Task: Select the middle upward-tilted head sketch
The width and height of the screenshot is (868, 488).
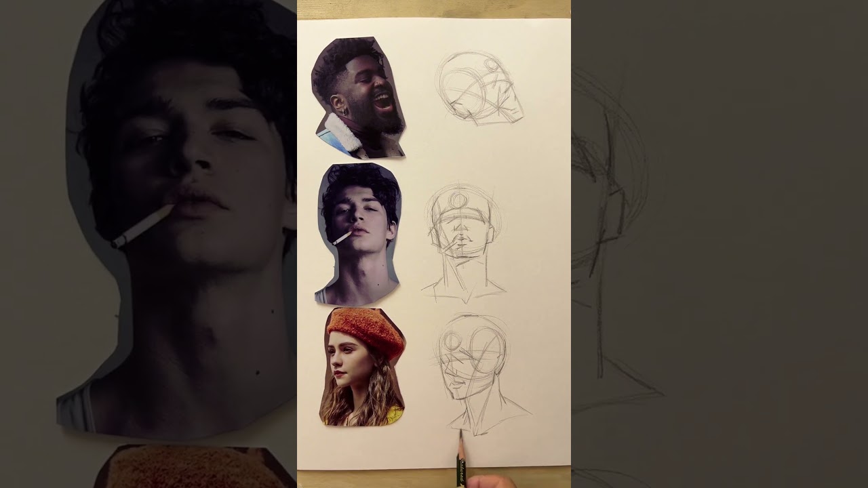Action: pyautogui.click(x=463, y=243)
